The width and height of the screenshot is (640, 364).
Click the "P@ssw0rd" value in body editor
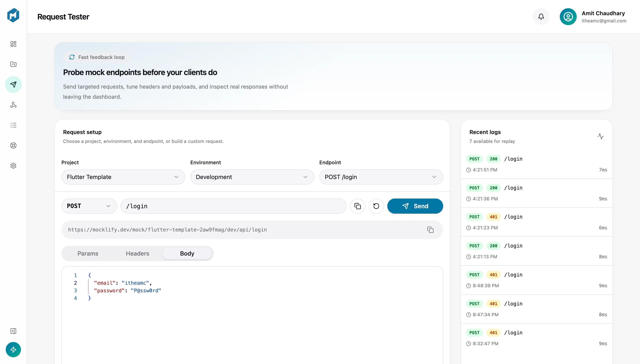pos(146,291)
